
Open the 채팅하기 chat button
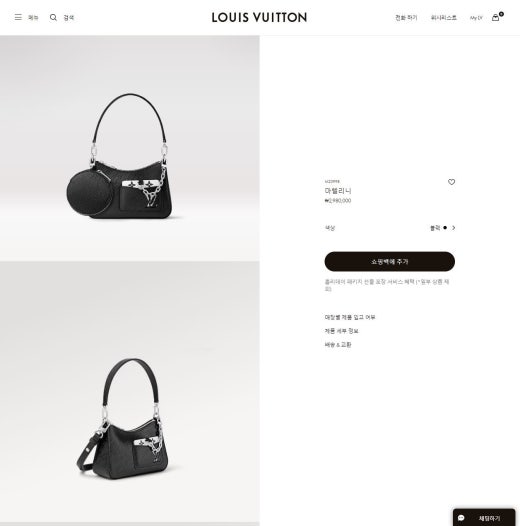coord(484,518)
